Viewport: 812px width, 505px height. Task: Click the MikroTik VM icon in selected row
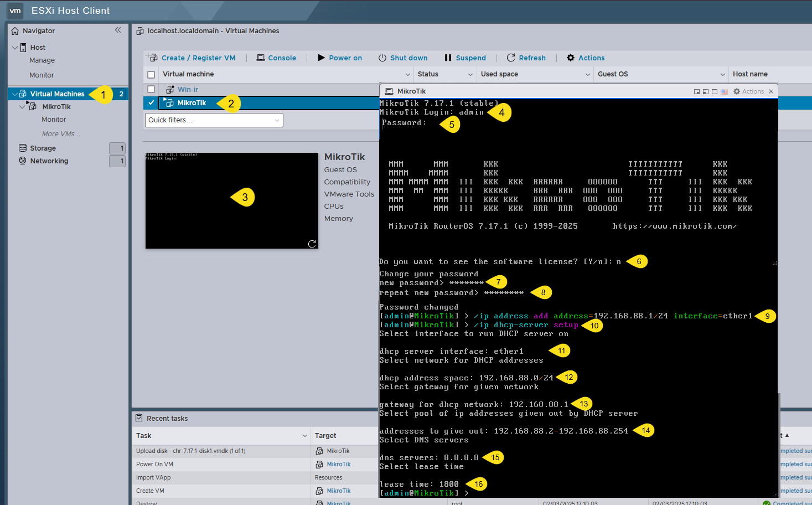pos(169,102)
